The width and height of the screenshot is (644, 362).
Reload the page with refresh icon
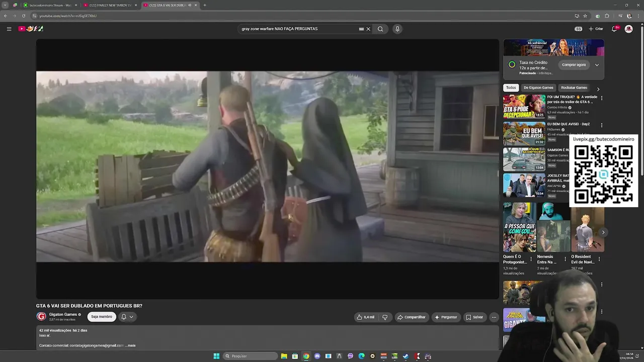tap(23, 16)
